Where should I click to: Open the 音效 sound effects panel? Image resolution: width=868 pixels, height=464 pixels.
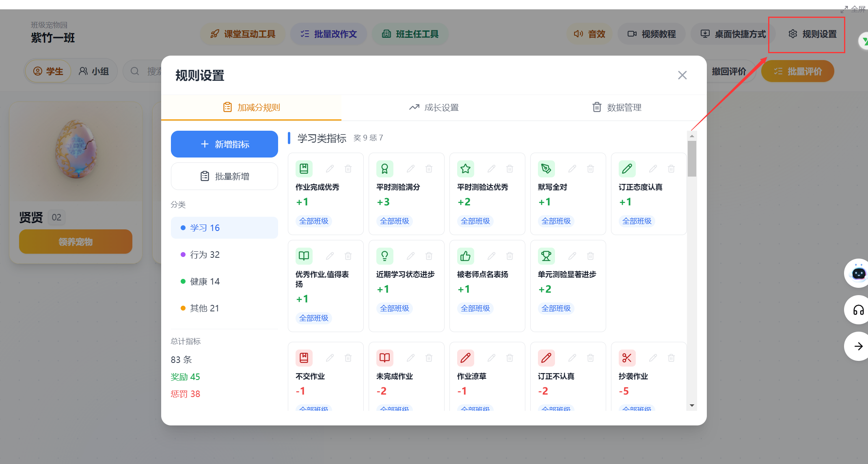point(589,34)
